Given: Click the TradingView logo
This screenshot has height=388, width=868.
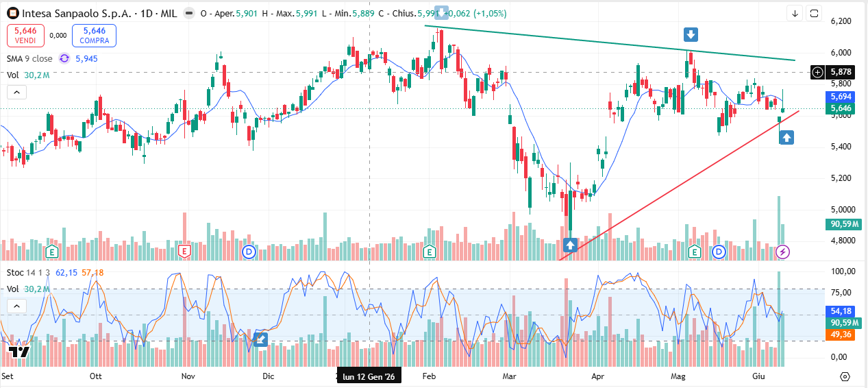Looking at the screenshot, I should [19, 352].
